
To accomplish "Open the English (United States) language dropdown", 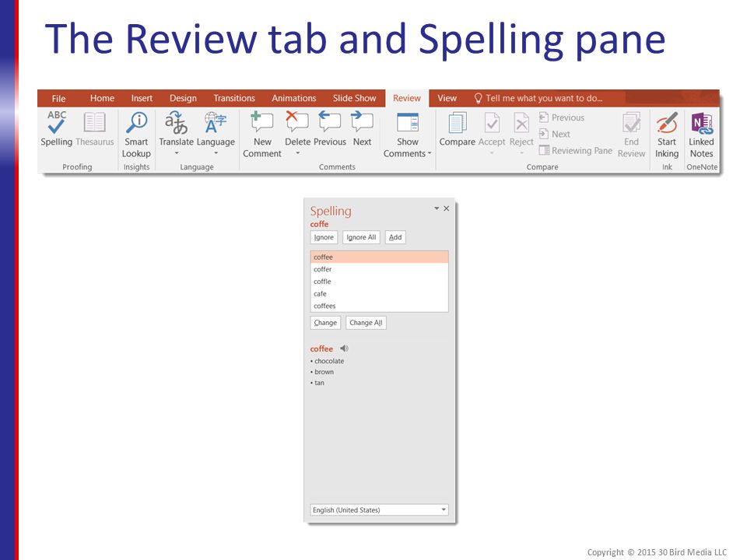I will point(379,510).
